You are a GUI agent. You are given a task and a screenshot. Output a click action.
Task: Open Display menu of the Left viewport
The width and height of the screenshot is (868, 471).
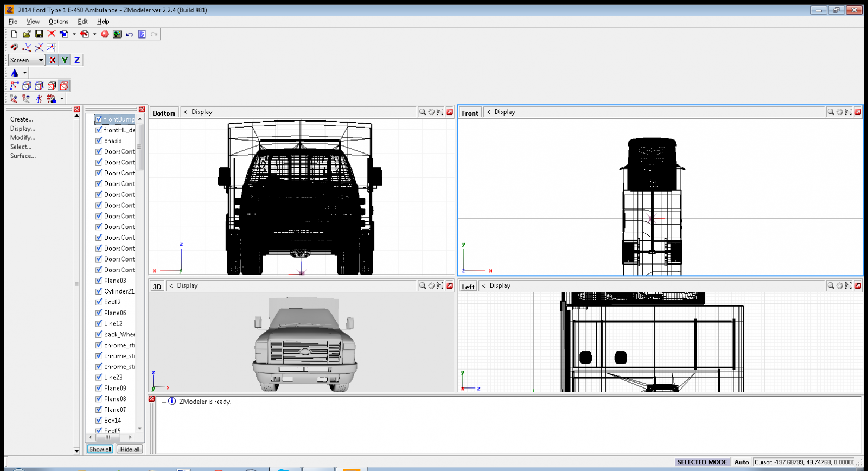click(x=500, y=285)
